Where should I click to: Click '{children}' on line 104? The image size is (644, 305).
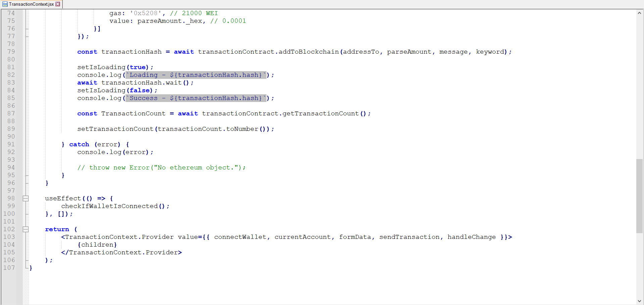point(97,245)
